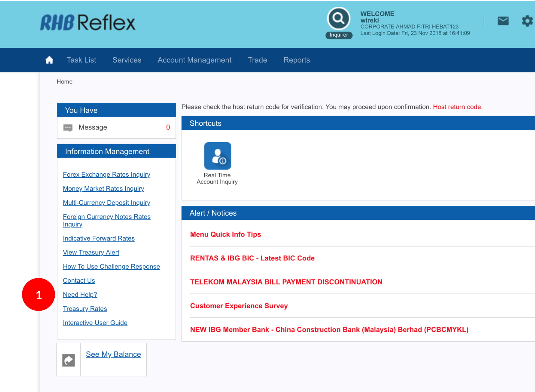Click the See My Balance link

coord(113,354)
